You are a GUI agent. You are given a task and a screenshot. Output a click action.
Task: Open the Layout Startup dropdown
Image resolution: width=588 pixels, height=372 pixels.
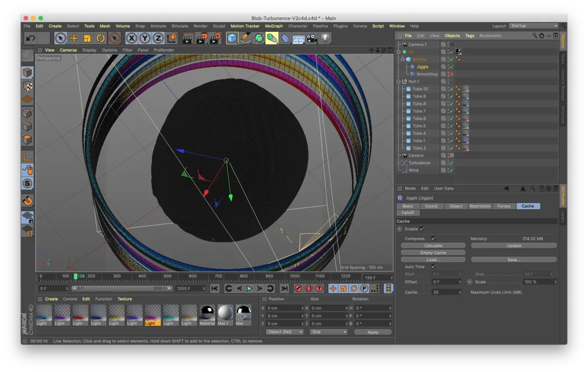(533, 26)
